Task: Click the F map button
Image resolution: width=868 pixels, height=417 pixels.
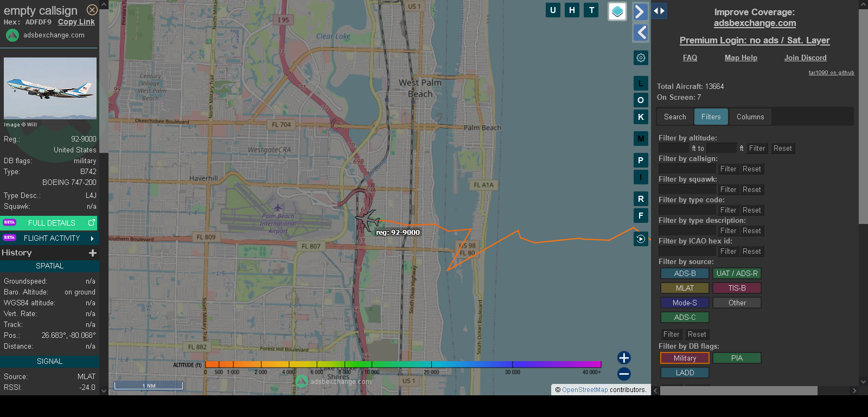Action: click(x=641, y=215)
